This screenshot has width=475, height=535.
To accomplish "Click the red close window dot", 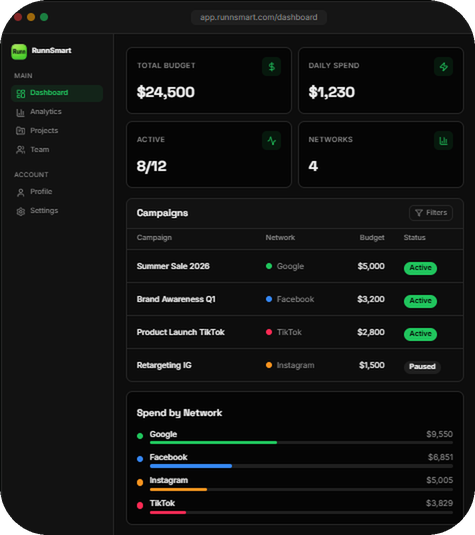I will (18, 17).
